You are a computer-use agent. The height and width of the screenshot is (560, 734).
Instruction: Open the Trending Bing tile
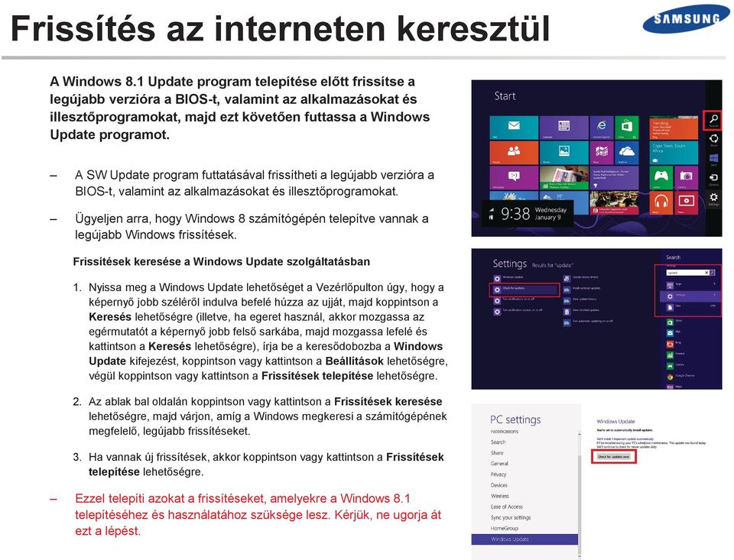point(674,128)
